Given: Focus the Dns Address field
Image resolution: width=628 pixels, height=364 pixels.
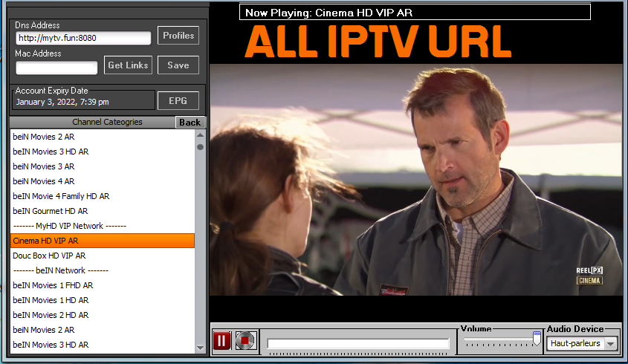Looking at the screenshot, I should point(83,38).
